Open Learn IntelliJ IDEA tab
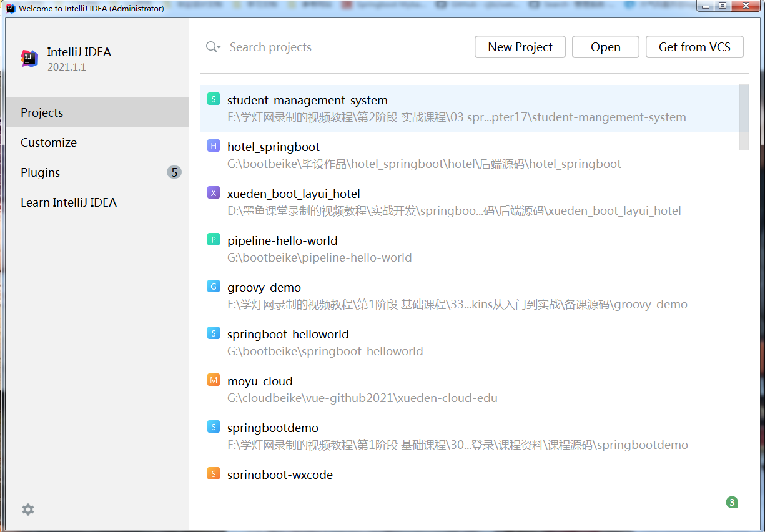This screenshot has width=765, height=532. (x=97, y=202)
